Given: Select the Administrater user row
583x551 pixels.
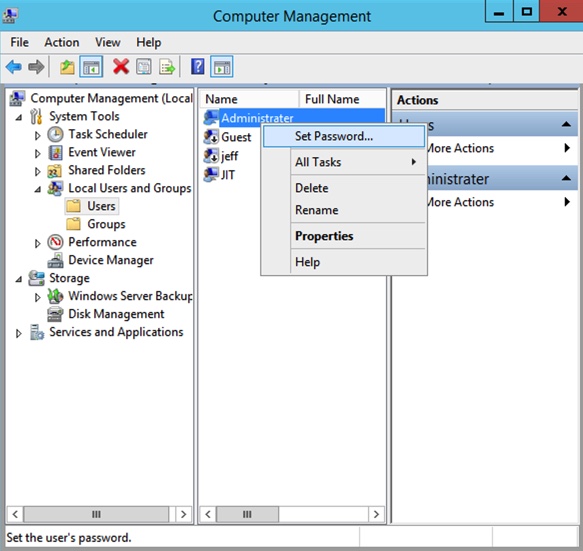Looking at the screenshot, I should click(x=293, y=118).
